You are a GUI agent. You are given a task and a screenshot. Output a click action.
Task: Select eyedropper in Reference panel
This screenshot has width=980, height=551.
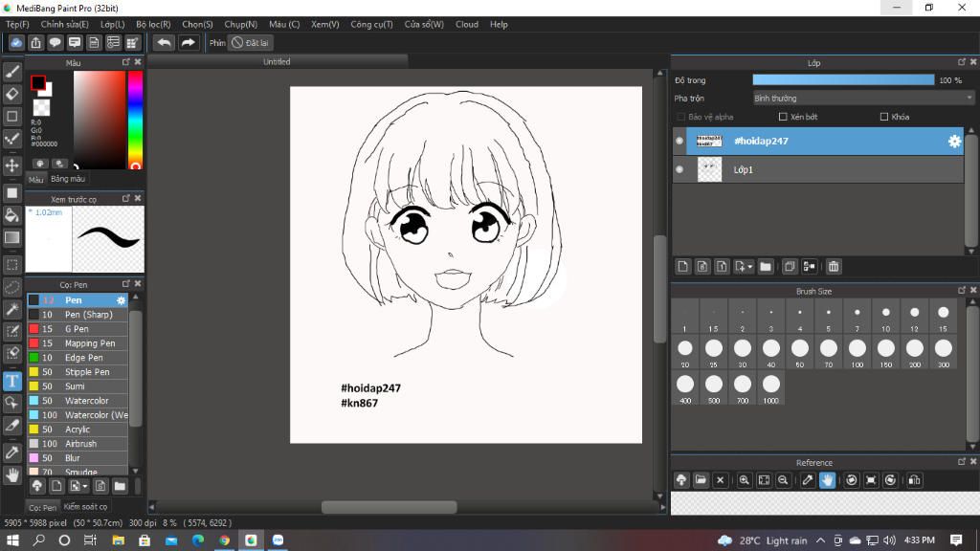(808, 480)
